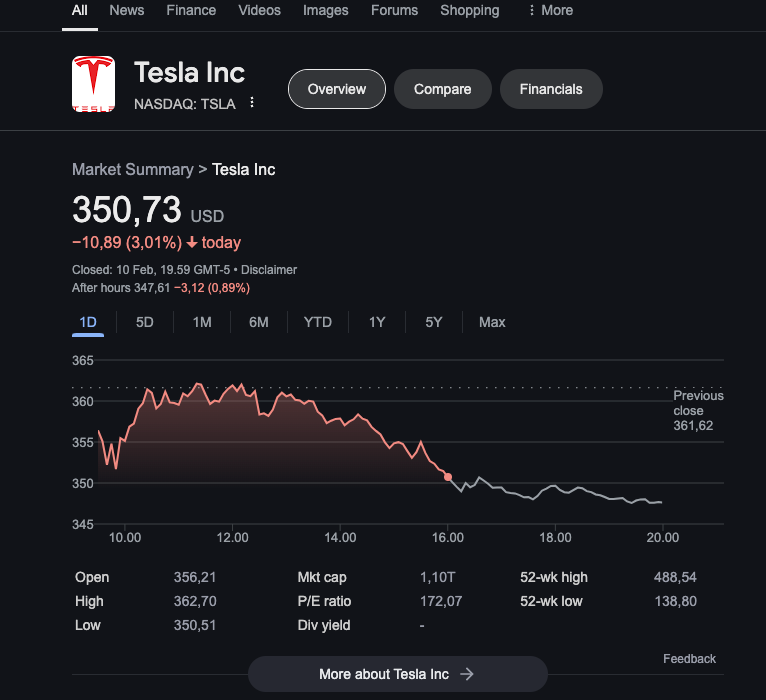Image resolution: width=766 pixels, height=700 pixels.
Task: Select the YTD chart range
Action: click(318, 322)
